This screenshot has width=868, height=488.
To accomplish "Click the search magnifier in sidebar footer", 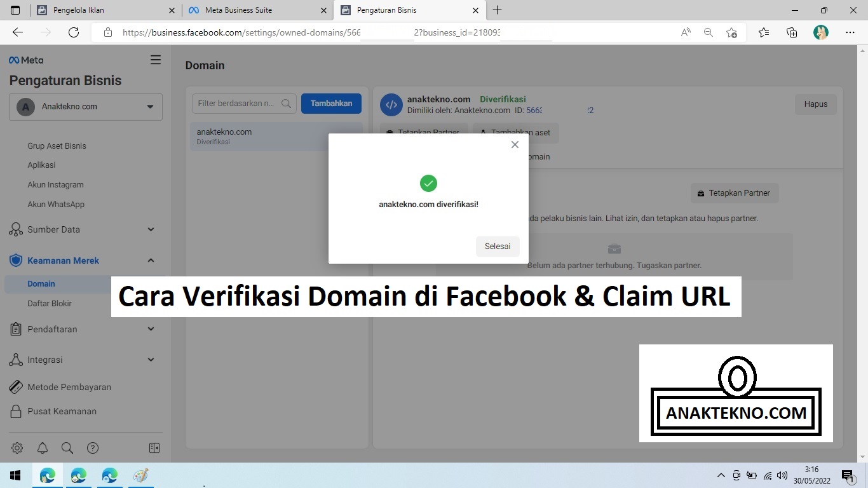I will coord(67,448).
